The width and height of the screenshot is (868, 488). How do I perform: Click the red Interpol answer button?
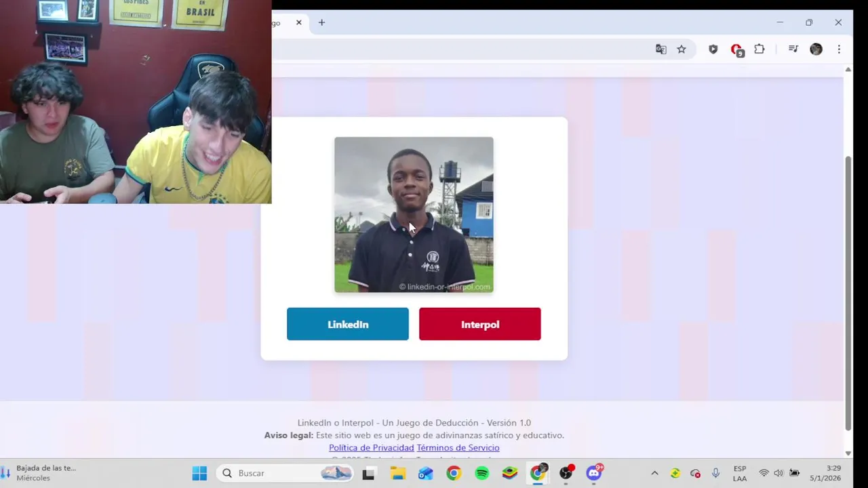479,324
